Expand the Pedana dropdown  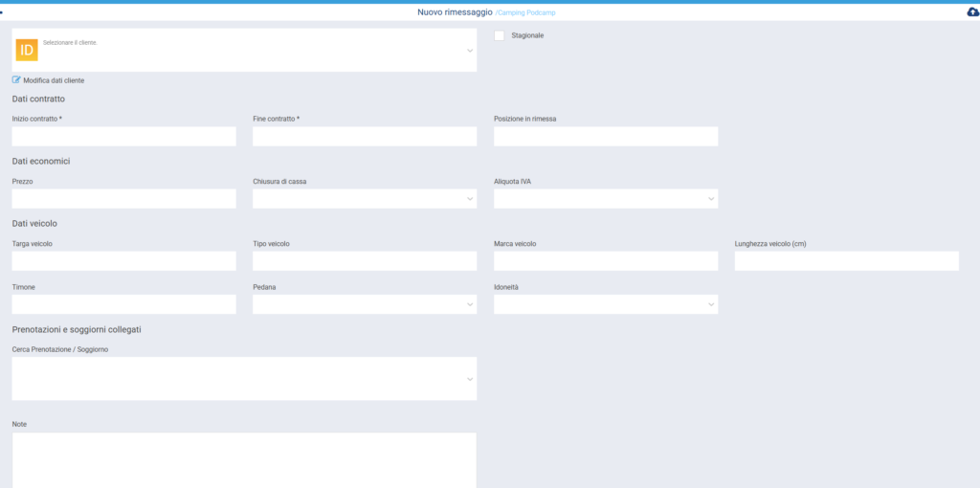364,304
